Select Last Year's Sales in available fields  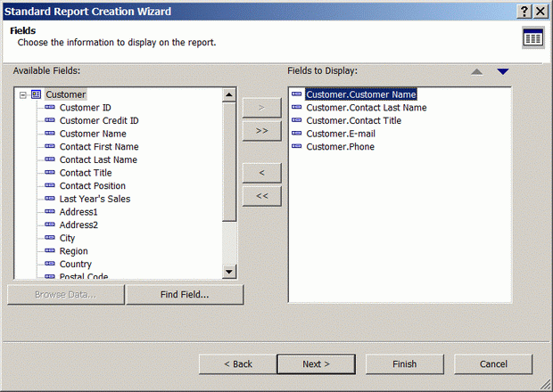coord(95,199)
